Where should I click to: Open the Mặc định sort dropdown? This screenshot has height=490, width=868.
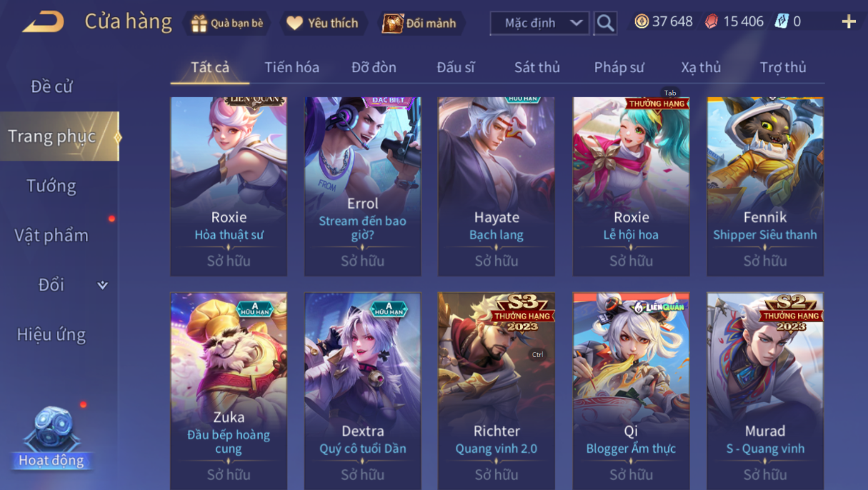(x=540, y=23)
